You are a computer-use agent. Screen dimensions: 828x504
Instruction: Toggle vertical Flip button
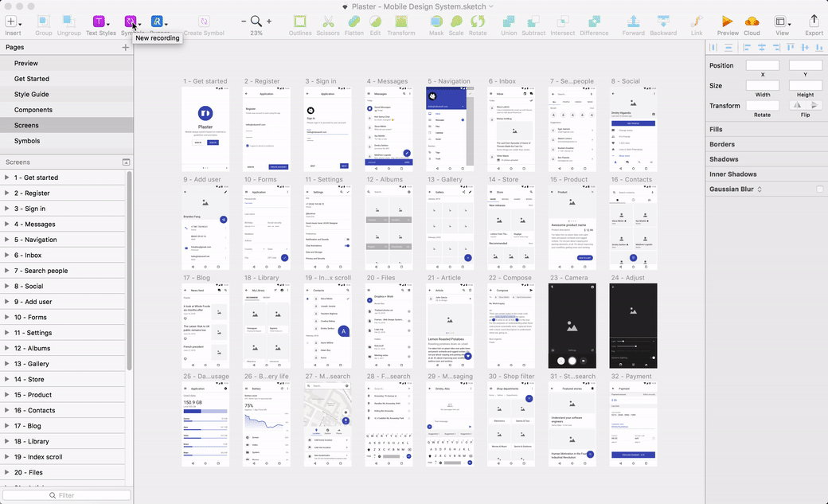[x=814, y=105]
